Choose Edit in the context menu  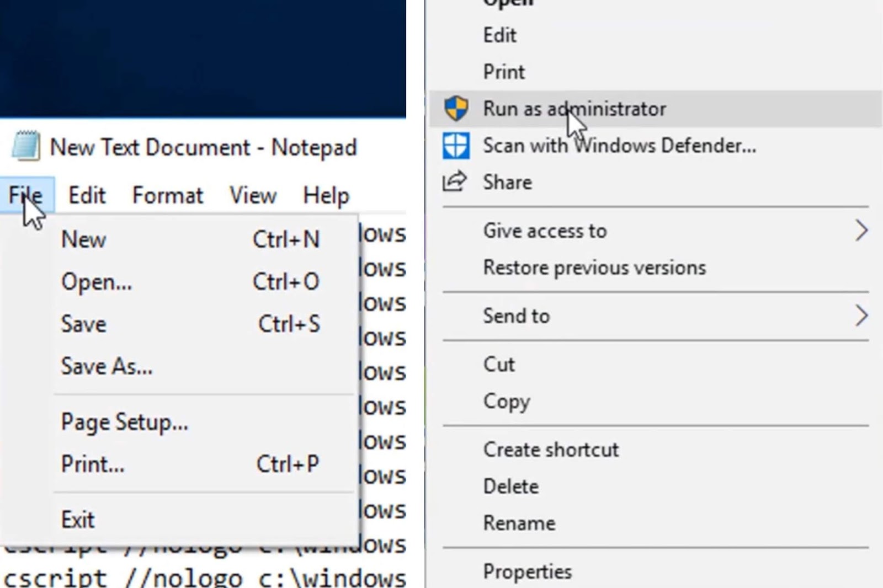[x=655, y=35]
